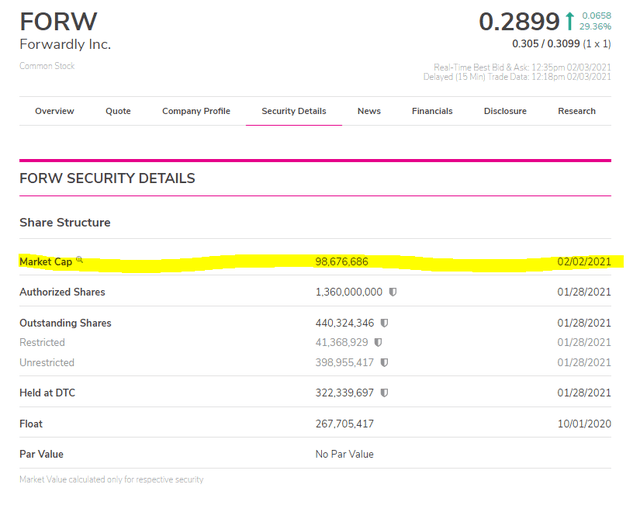The width and height of the screenshot is (640, 512).
Task: Click the FORW ticker heading
Action: 58,22
